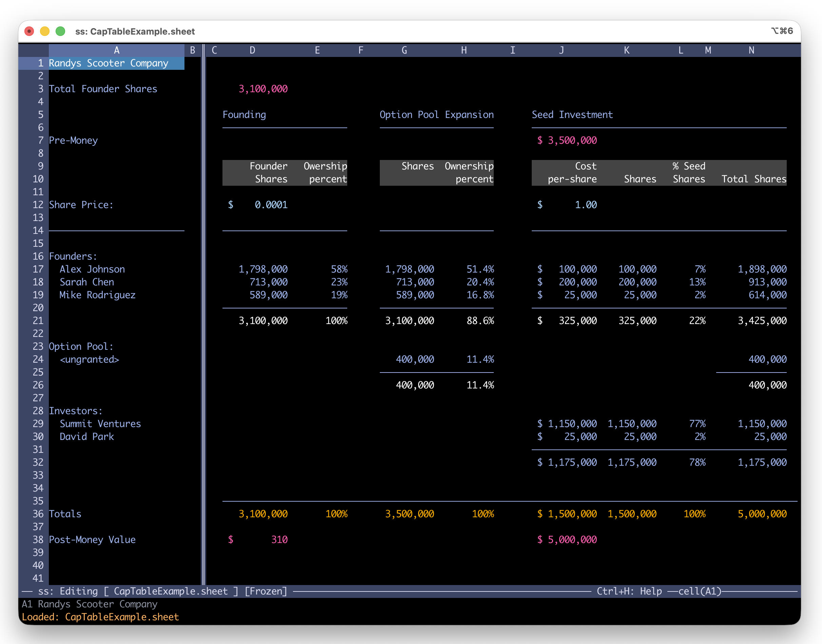Click column header N
This screenshot has width=822, height=644.
[751, 50]
